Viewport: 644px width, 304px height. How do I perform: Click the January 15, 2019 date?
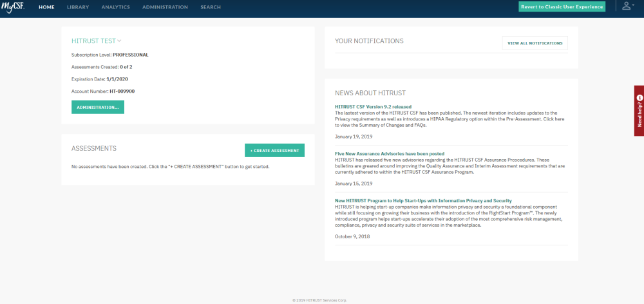(x=354, y=184)
